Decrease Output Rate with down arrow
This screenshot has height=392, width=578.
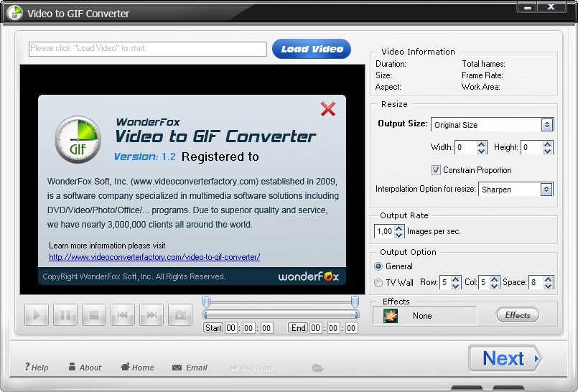click(398, 235)
